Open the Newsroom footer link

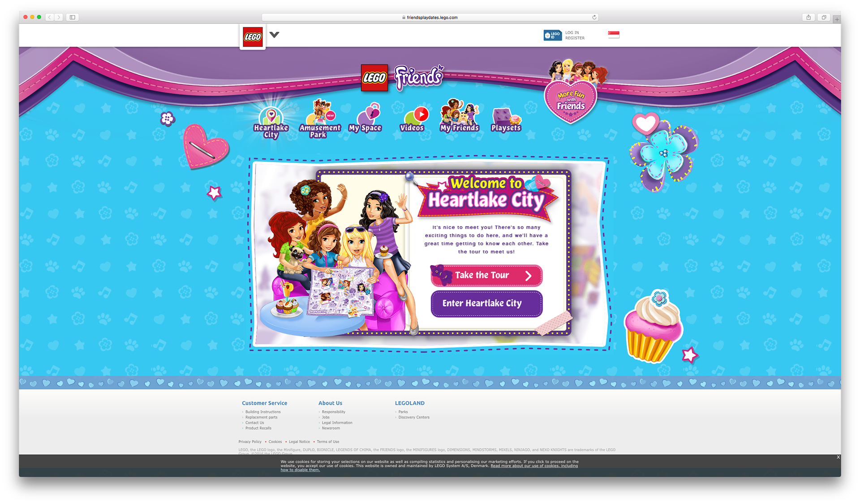[x=331, y=428]
